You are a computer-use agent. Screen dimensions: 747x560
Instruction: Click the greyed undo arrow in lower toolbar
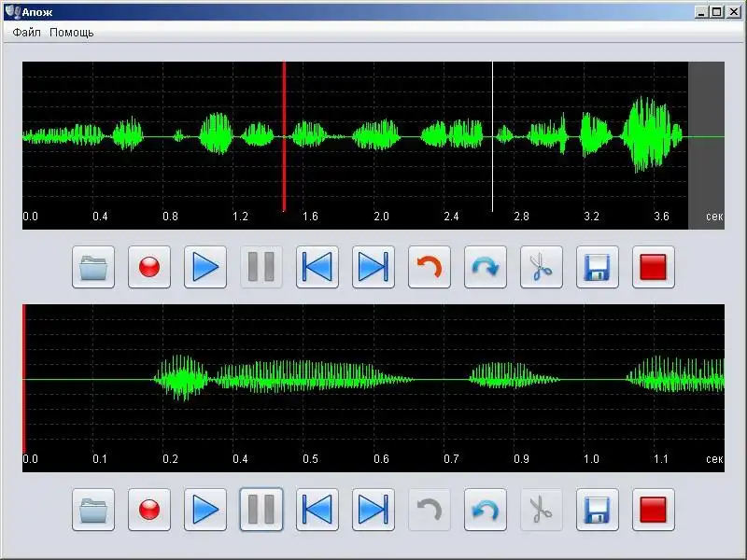pyautogui.click(x=430, y=510)
